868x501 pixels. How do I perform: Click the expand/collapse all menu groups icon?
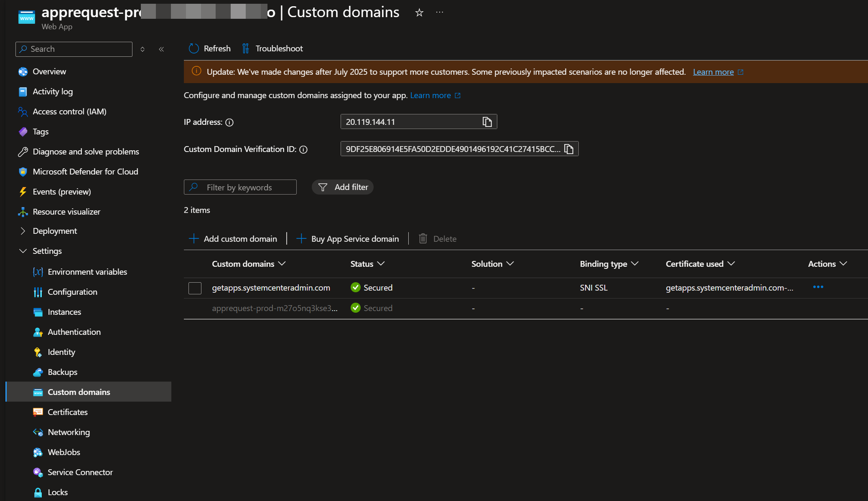tap(143, 49)
